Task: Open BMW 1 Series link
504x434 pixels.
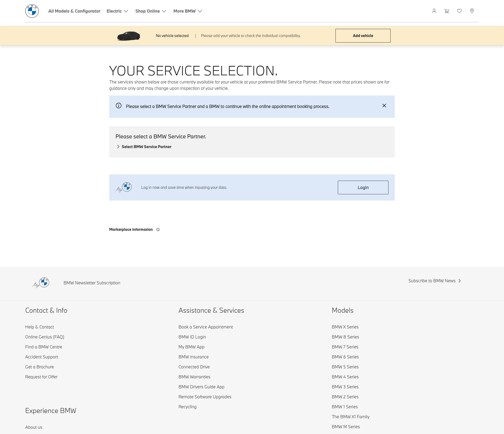Action: [x=345, y=407]
